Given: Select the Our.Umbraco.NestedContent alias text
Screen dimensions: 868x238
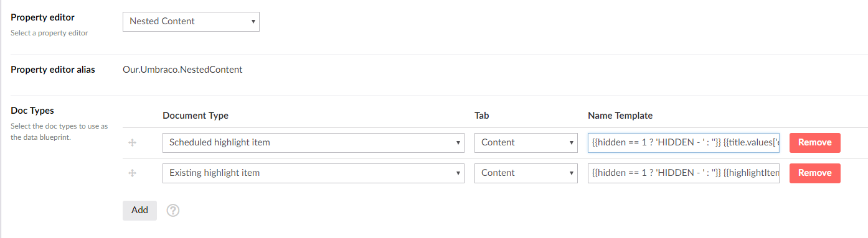Looking at the screenshot, I should [182, 70].
